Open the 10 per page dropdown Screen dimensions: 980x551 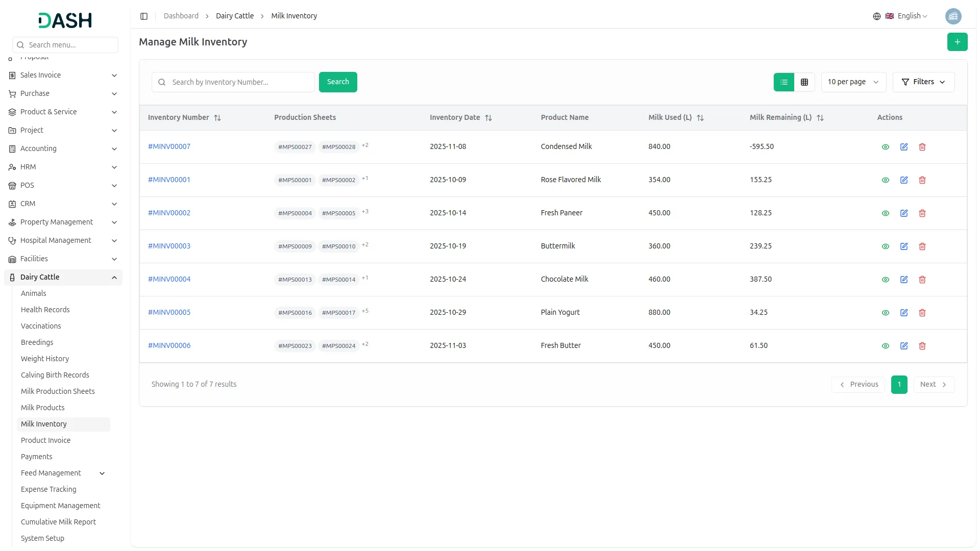(x=853, y=82)
